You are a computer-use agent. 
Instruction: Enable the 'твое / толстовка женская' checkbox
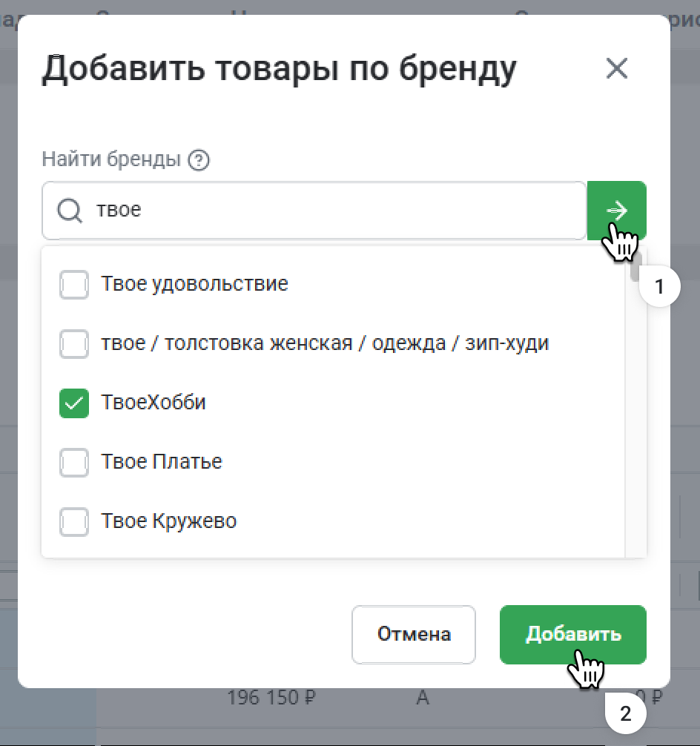click(74, 343)
